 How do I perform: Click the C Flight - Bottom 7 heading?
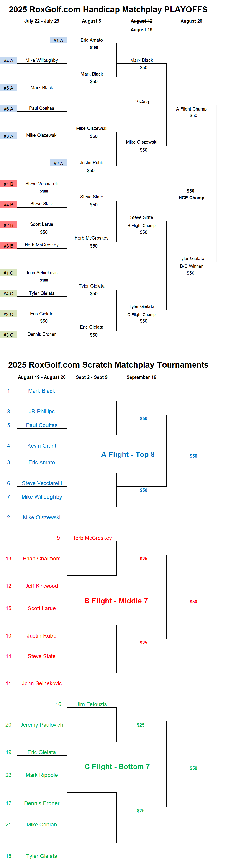click(117, 767)
